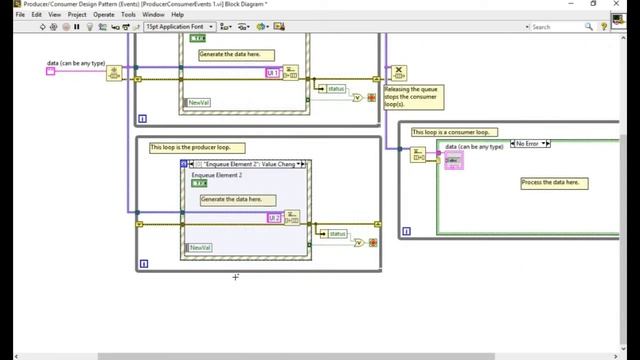This screenshot has width=640, height=360.
Task: Open the Tools menu
Action: 128,15
